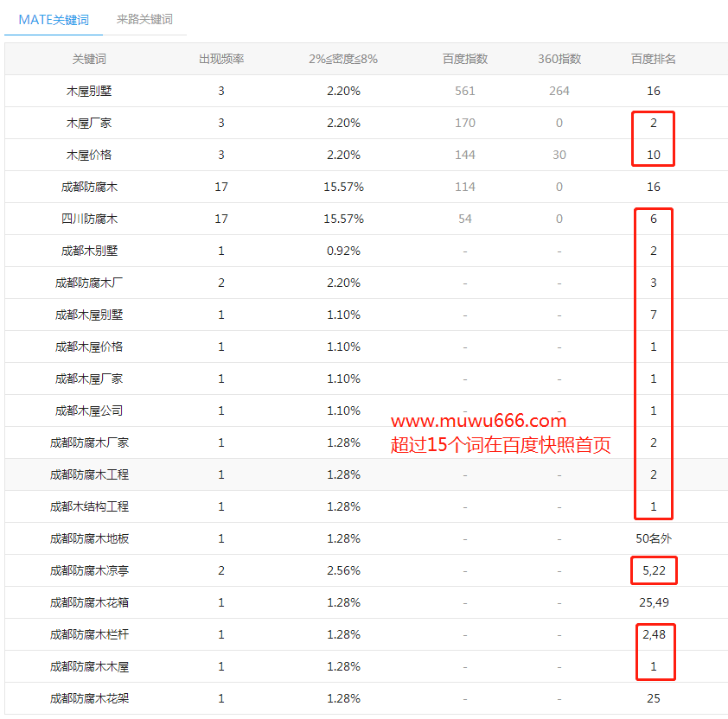Select the 木屋别墅 keyword
728x719 pixels.
point(89,91)
